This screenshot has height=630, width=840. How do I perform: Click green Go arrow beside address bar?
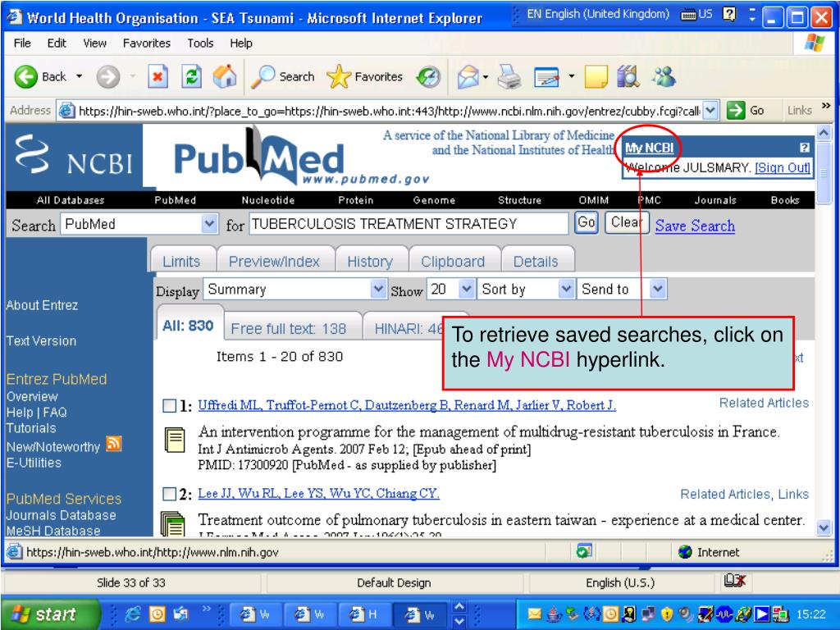click(x=736, y=111)
